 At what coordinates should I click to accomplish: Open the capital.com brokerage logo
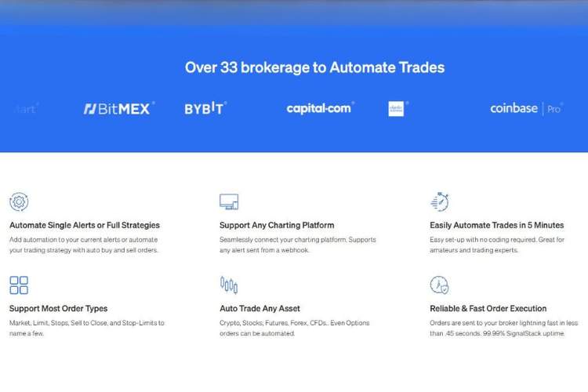(320, 108)
